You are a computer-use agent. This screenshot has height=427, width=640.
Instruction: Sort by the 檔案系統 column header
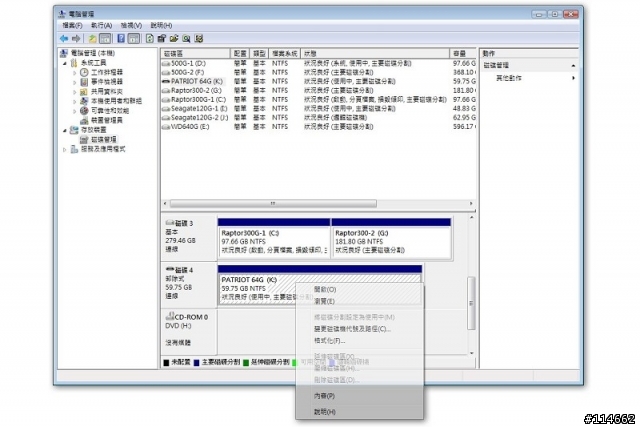(x=284, y=53)
